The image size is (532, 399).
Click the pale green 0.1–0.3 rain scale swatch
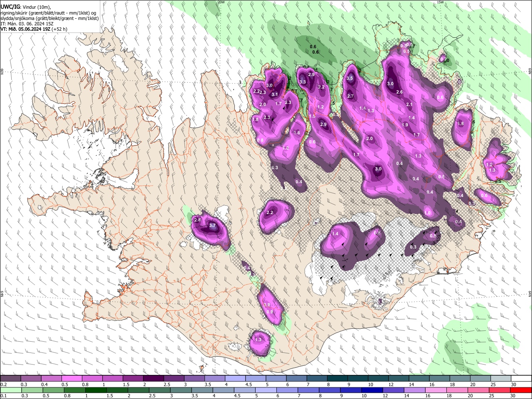click(10, 390)
